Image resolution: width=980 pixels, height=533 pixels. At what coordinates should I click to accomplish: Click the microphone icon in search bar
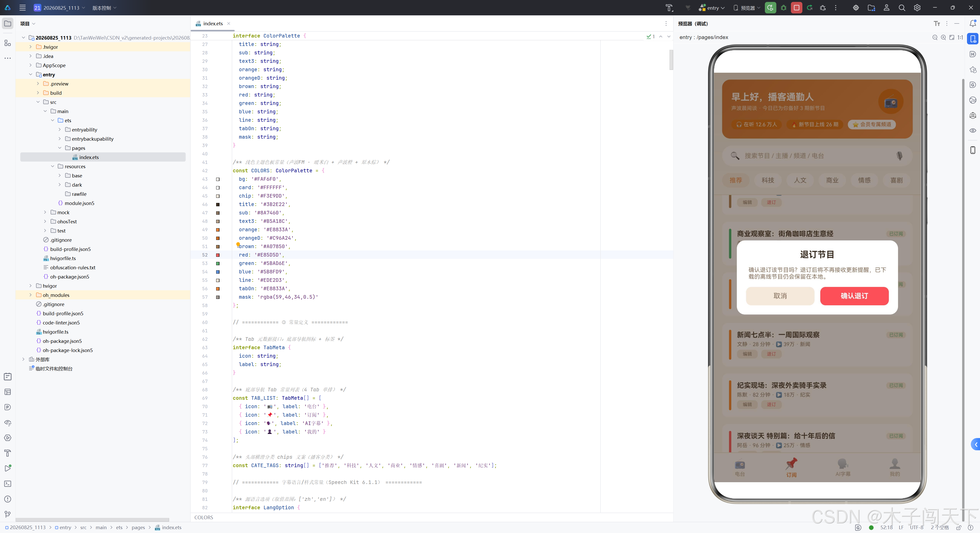tap(899, 156)
